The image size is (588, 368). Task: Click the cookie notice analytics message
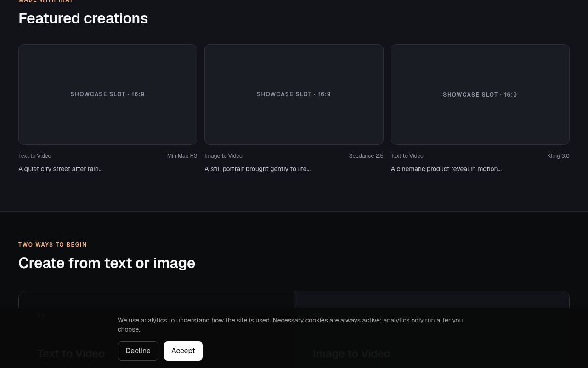click(290, 325)
